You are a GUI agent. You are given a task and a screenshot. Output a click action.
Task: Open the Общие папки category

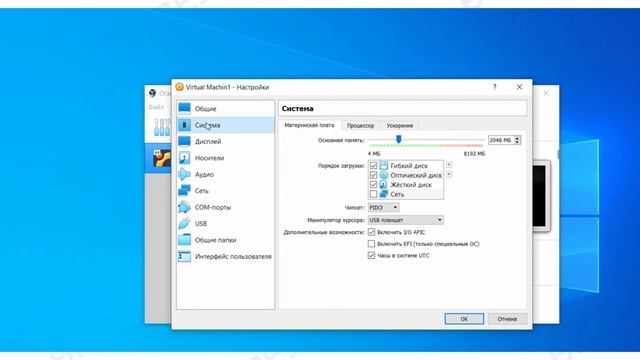click(x=226, y=240)
